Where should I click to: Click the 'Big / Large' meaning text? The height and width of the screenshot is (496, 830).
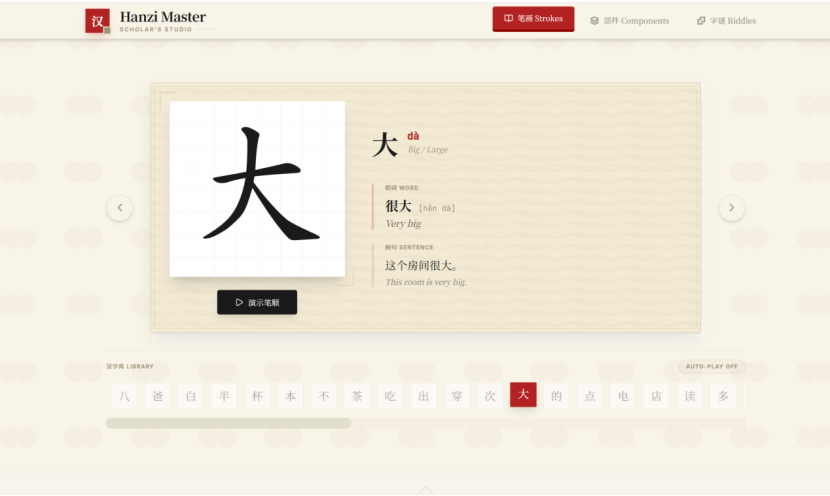(x=428, y=150)
